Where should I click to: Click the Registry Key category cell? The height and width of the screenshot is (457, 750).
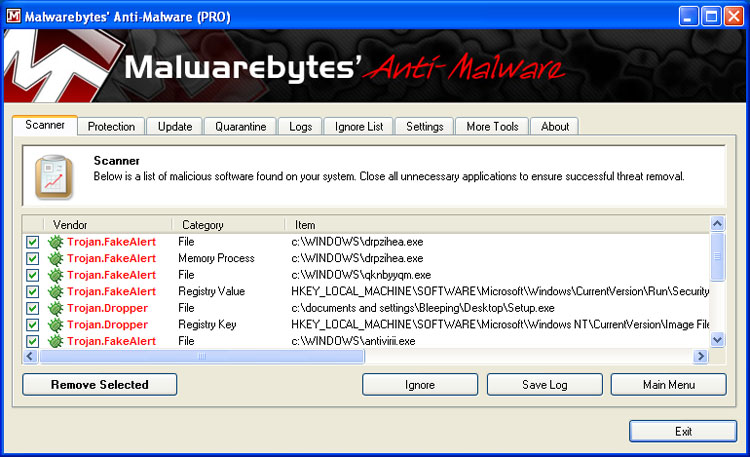point(207,325)
